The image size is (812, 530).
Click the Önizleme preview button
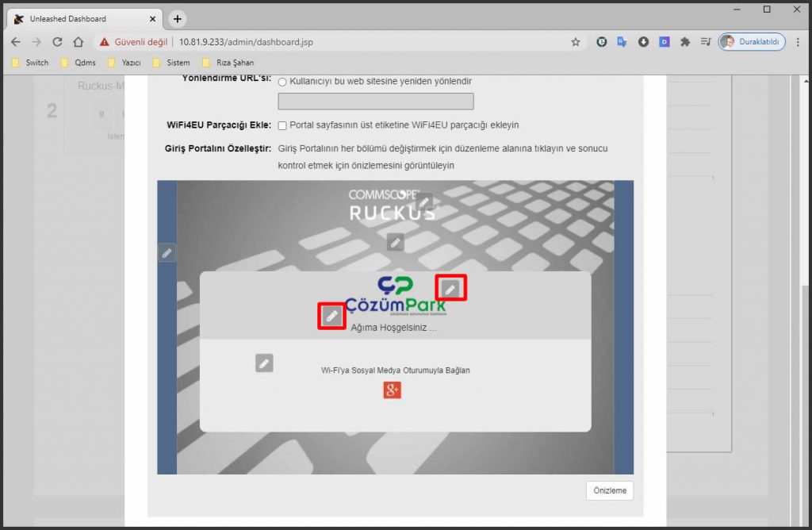click(x=610, y=490)
